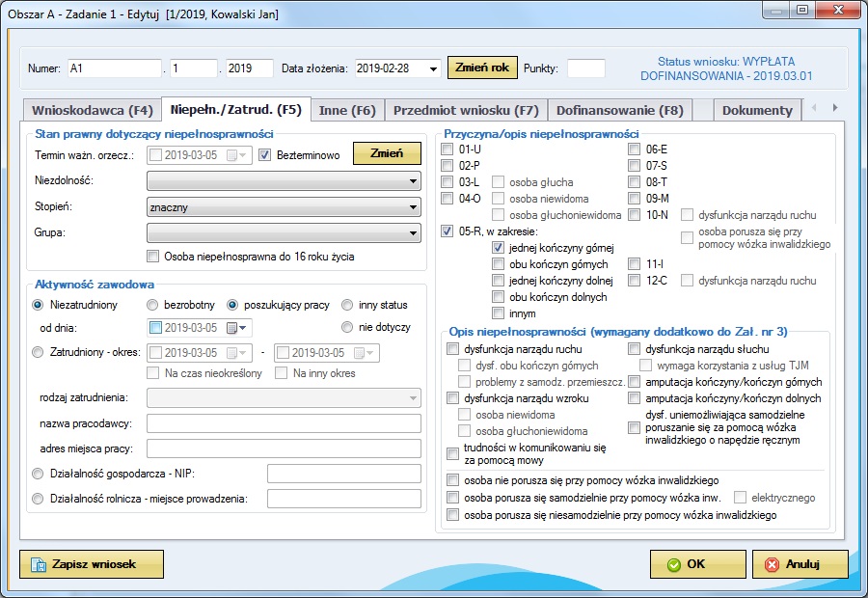The height and width of the screenshot is (598, 868).
Task: Choose the 'Zatrudniony - okres' radio option
Action: pos(38,352)
